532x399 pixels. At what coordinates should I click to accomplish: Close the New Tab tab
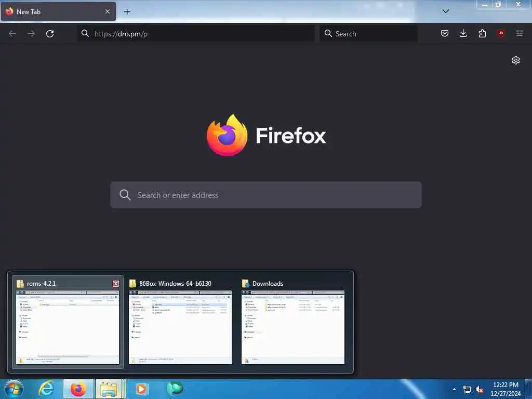coord(108,11)
